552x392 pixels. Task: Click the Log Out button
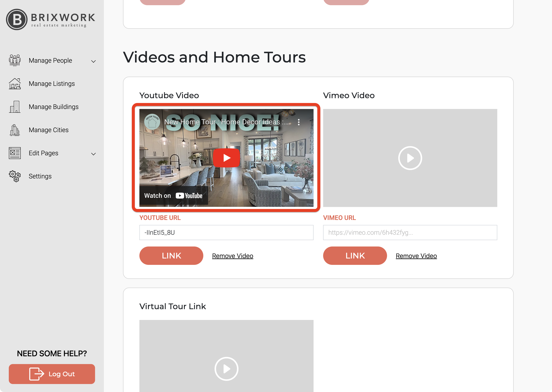[52, 374]
